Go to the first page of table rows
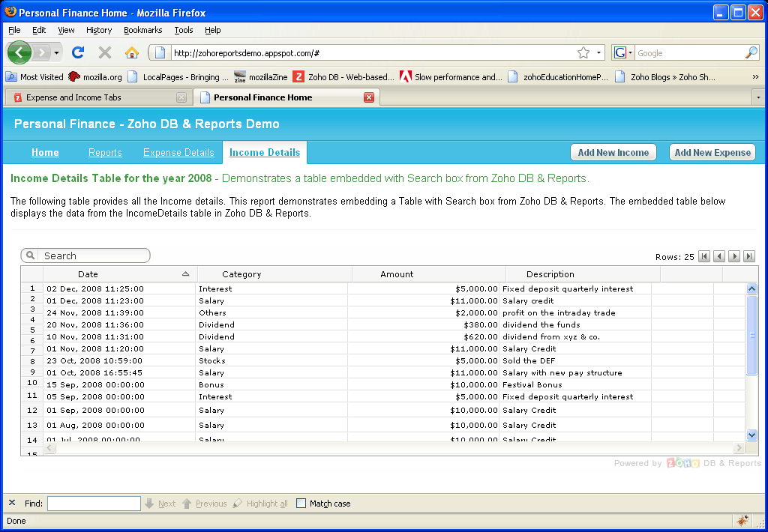Image resolution: width=768 pixels, height=532 pixels. tap(704, 256)
